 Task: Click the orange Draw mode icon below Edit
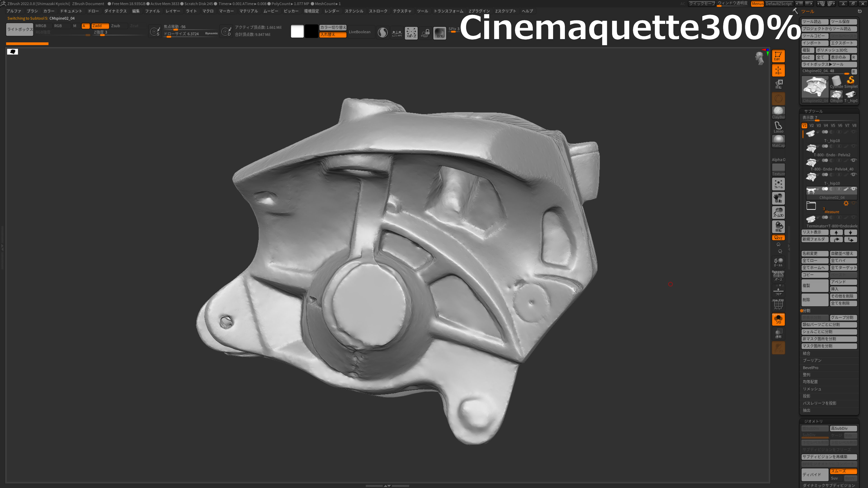(778, 70)
